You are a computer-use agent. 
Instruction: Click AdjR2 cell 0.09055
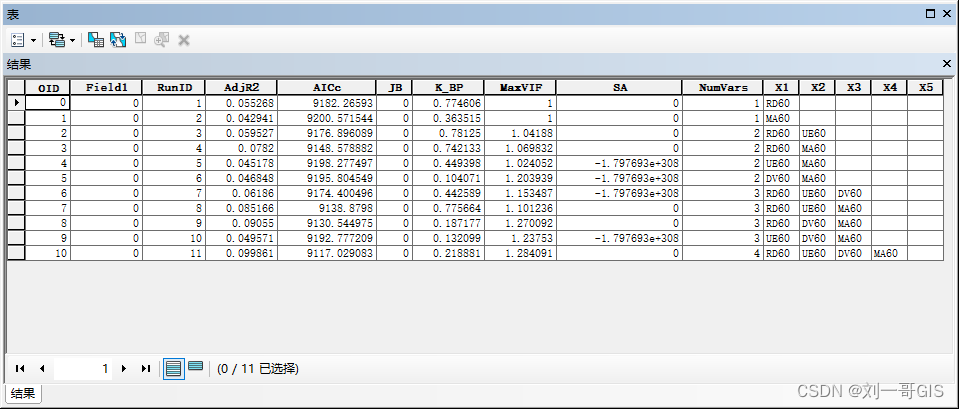241,223
